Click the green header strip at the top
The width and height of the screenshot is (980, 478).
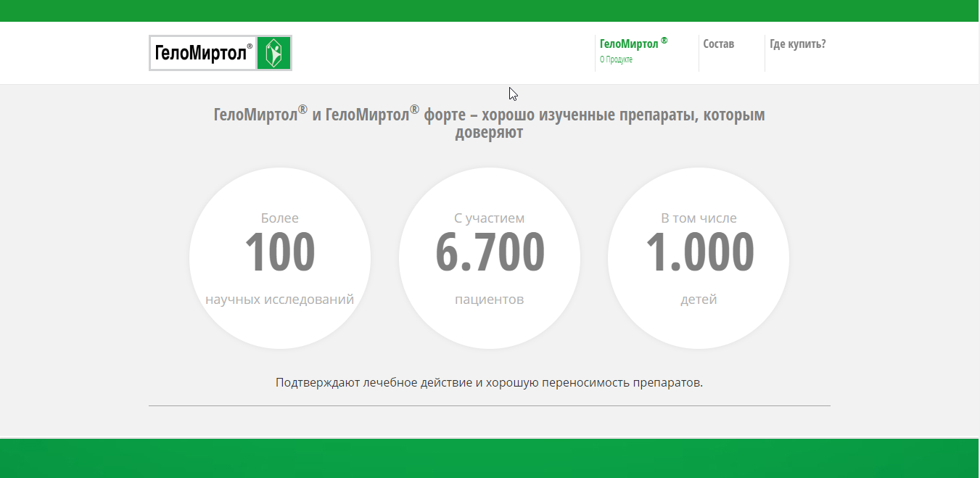coord(490,9)
